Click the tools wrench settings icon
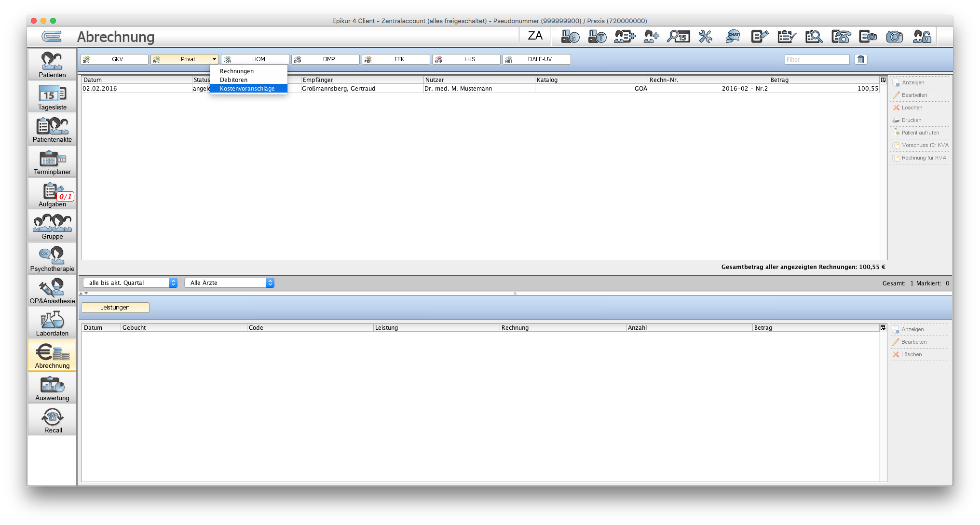The image size is (980, 525). pos(706,37)
